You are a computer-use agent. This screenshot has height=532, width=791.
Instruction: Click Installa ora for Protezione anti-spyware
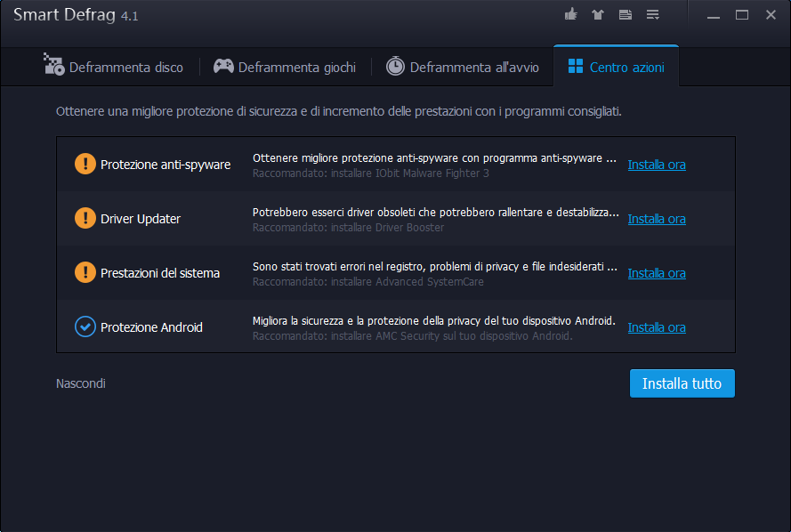(657, 165)
